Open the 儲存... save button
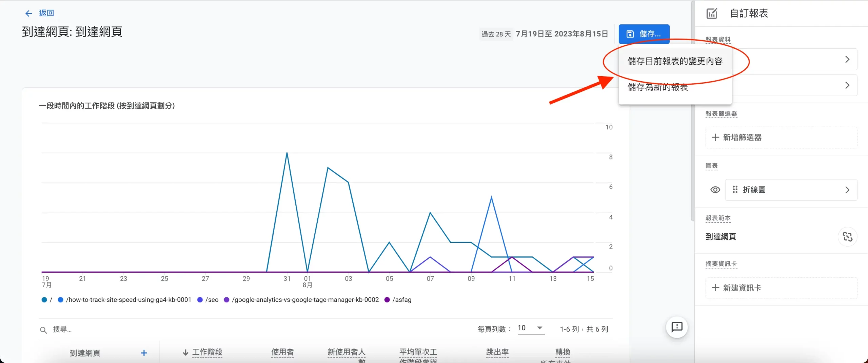This screenshot has width=868, height=363. pos(644,34)
